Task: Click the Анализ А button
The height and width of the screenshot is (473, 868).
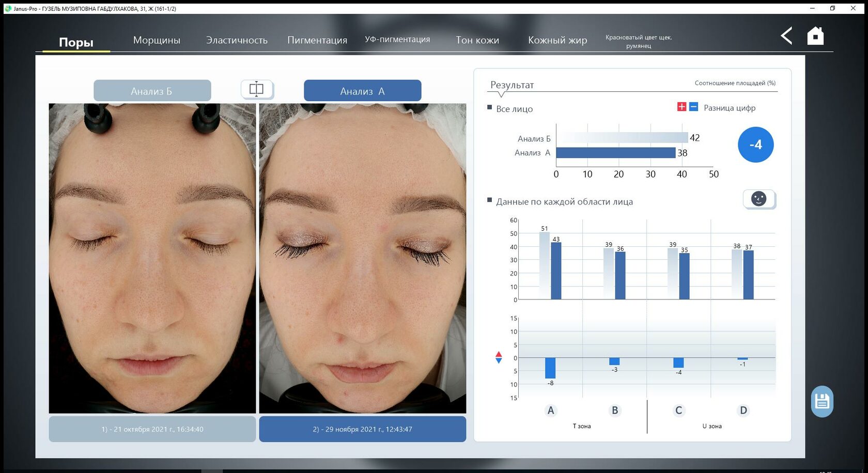Action: [x=362, y=91]
